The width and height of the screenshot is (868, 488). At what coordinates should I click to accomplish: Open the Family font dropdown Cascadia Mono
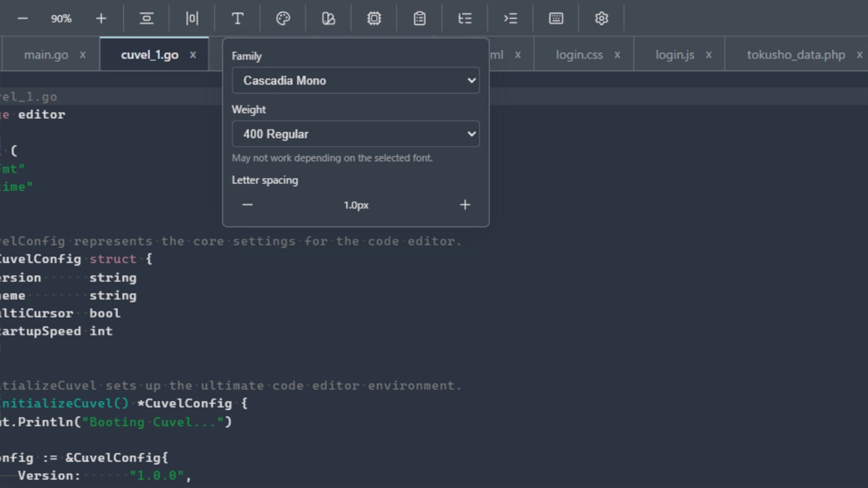tap(356, 81)
